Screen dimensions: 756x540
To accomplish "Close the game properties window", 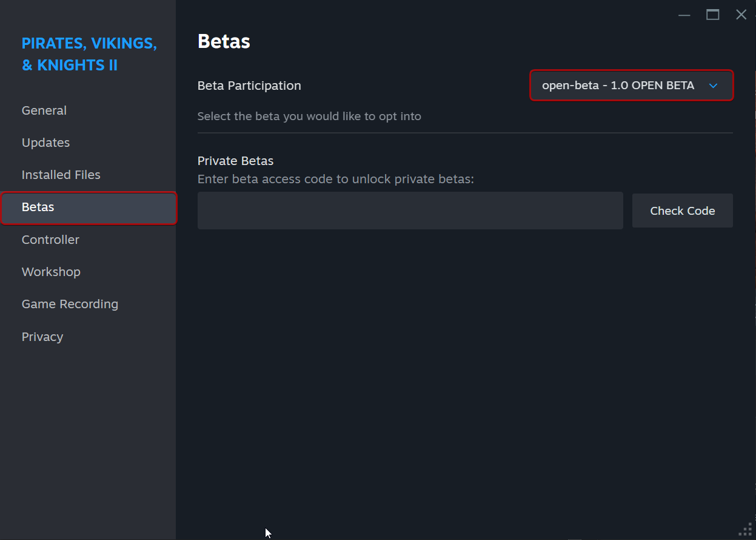I will 741,15.
